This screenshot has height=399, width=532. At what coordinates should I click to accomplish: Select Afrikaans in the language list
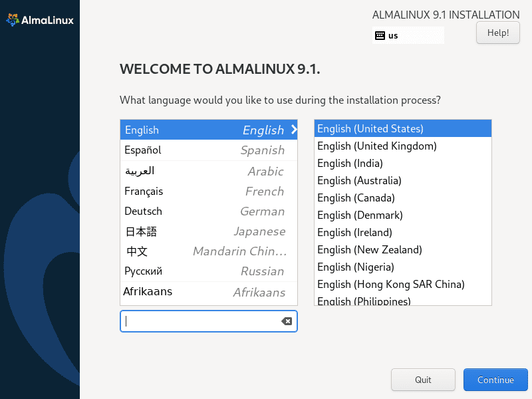(x=209, y=292)
